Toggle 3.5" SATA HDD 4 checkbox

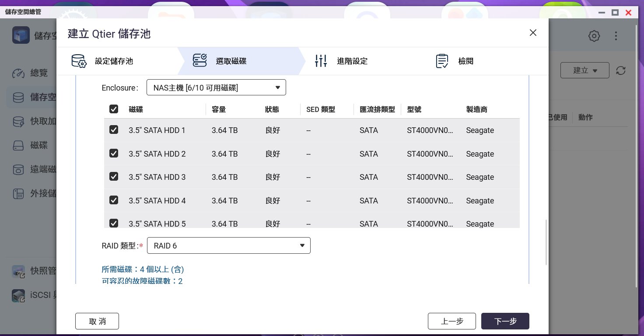(x=114, y=200)
